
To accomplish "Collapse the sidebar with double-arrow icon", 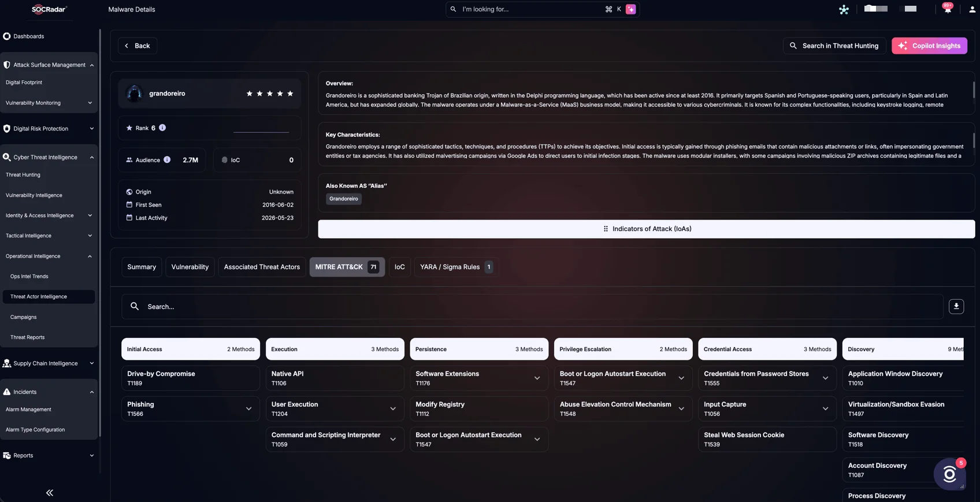I will 50,493.
